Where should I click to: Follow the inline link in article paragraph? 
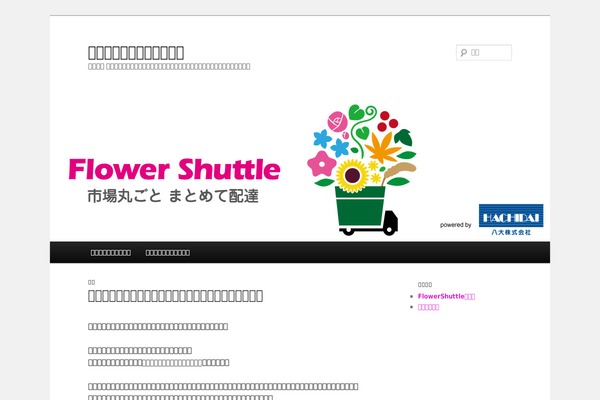[173, 362]
